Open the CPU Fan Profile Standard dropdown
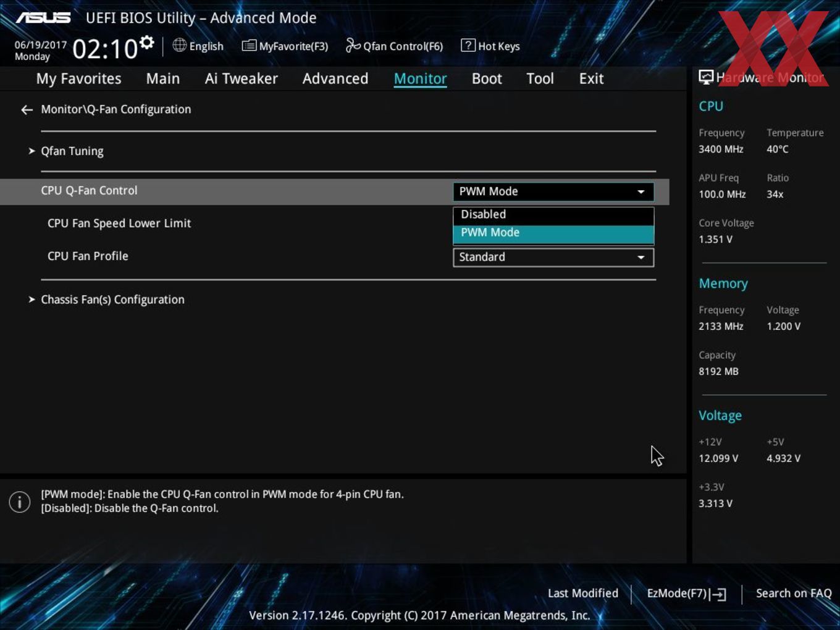 pos(553,258)
